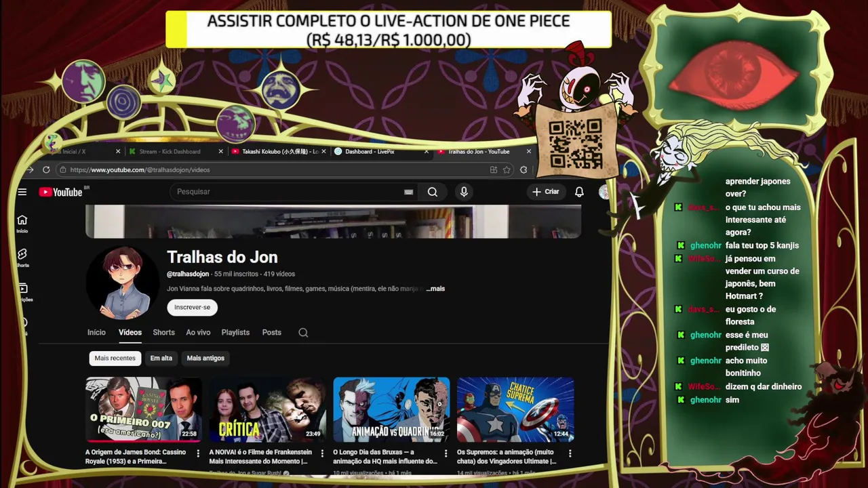Viewport: 868px width, 488px height.
Task: Open title Os Supremos: a animação
Action: coord(507,457)
